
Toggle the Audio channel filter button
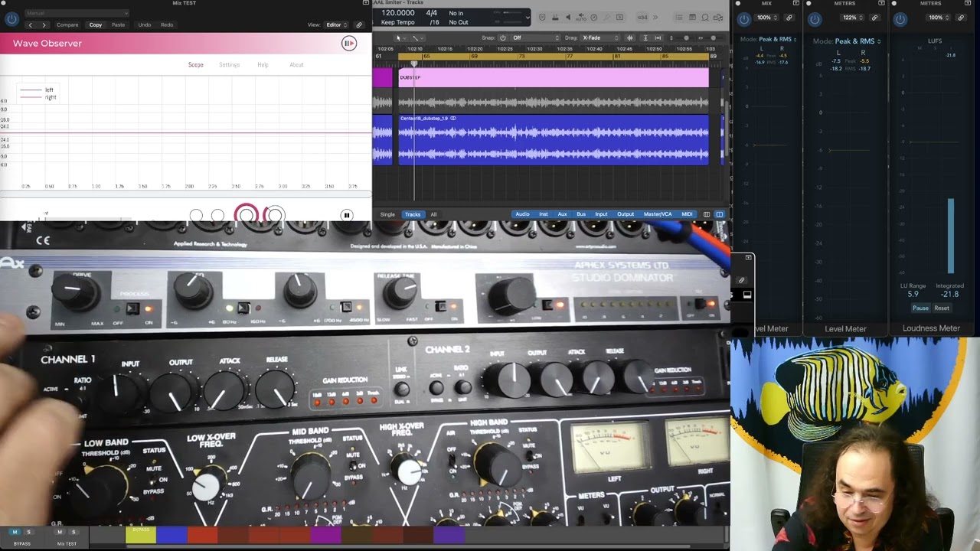point(522,214)
